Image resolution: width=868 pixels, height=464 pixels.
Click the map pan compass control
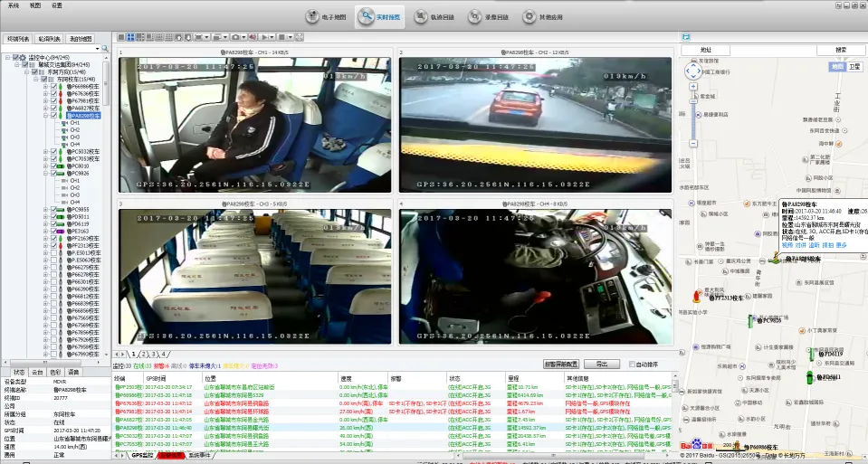pos(693,71)
